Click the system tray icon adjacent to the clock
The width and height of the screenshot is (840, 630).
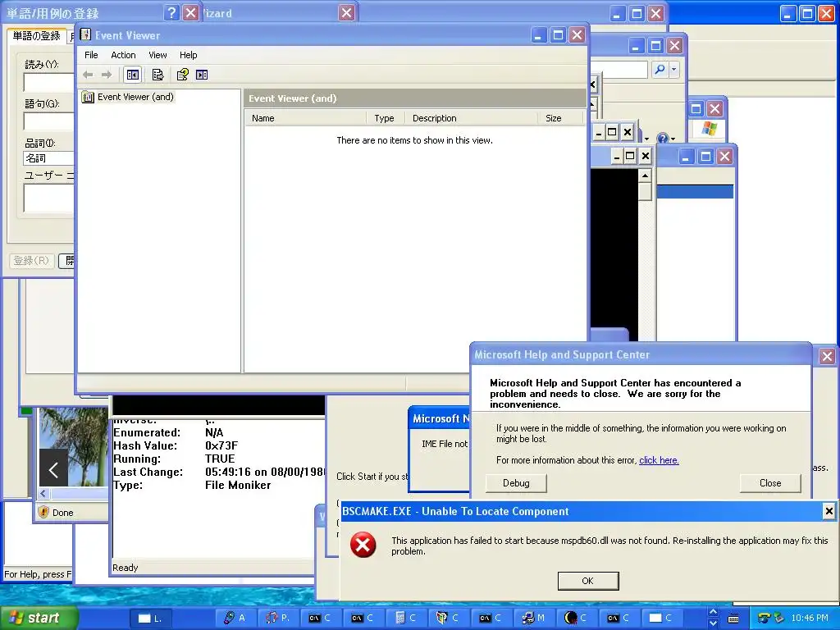[x=778, y=618]
